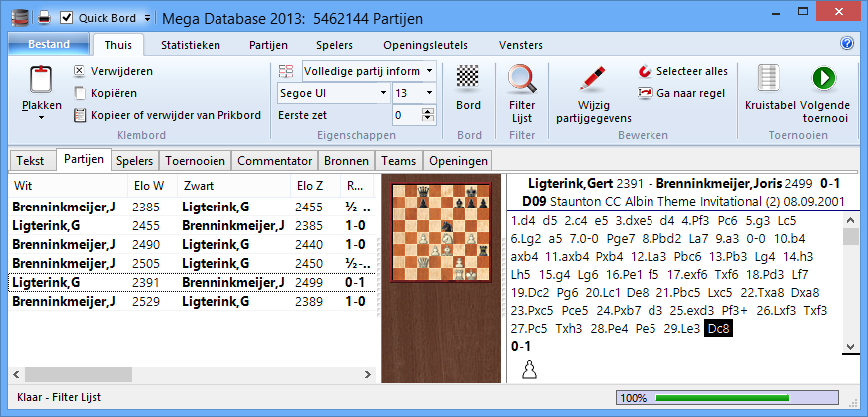The image size is (868, 417).
Task: Select the game row with Elo W 2490
Action: [x=193, y=244]
